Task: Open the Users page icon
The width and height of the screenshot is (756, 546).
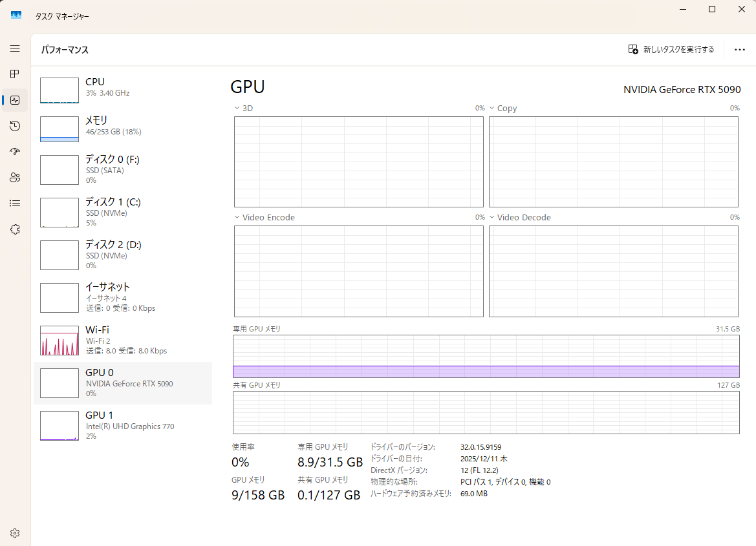Action: pyautogui.click(x=15, y=177)
